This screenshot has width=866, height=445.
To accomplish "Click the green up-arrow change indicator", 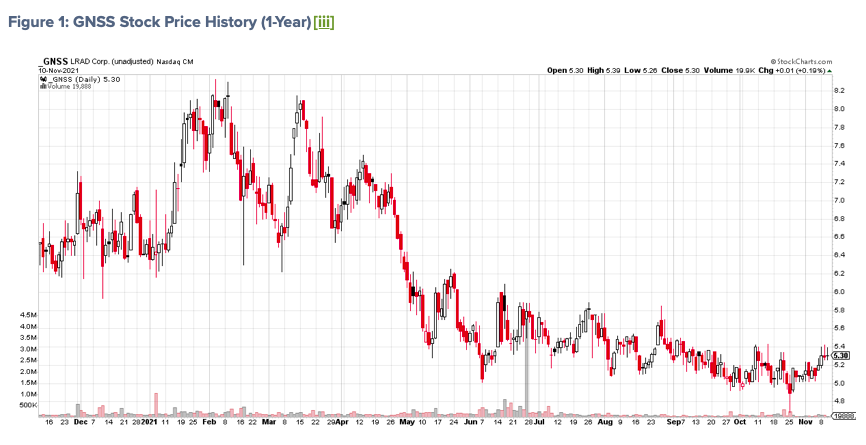I will point(830,71).
